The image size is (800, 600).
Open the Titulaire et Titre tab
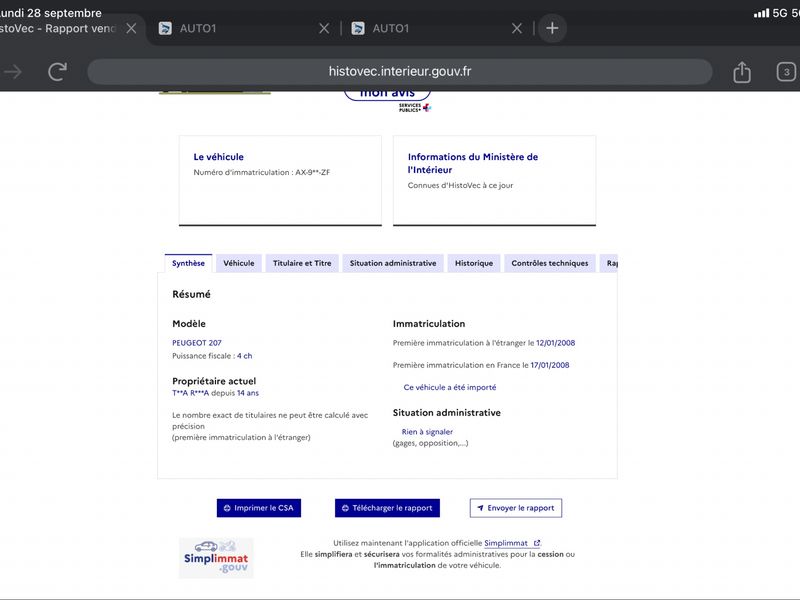coord(302,263)
